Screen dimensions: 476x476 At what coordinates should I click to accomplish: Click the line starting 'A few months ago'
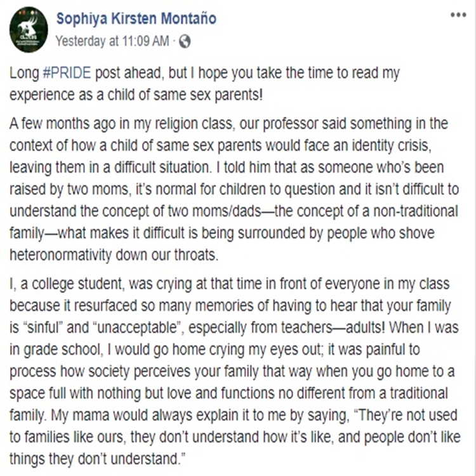228,124
